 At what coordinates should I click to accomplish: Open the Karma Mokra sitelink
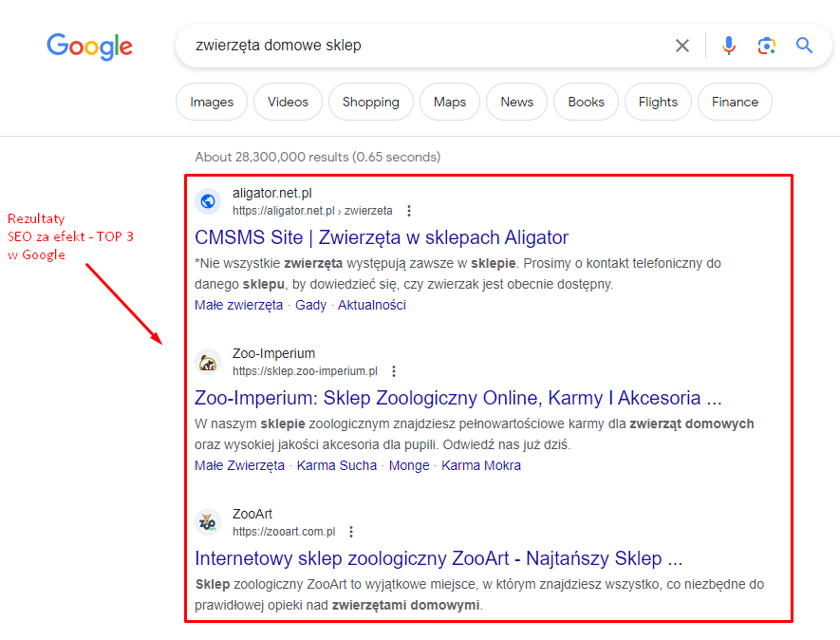481,465
